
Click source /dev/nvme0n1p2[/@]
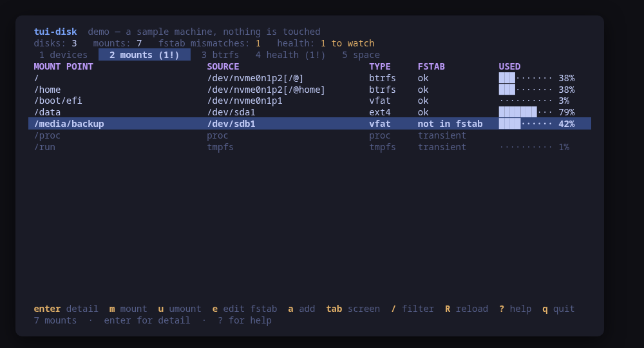tap(255, 78)
